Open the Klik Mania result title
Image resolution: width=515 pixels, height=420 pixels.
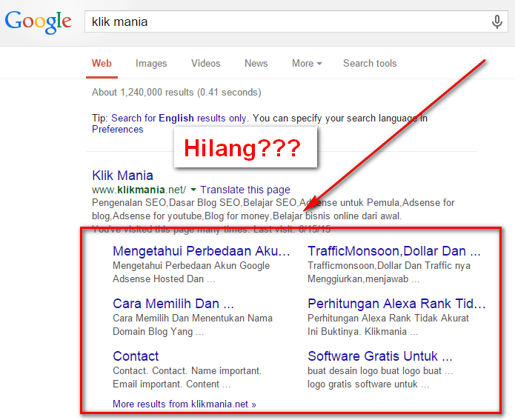click(x=122, y=176)
